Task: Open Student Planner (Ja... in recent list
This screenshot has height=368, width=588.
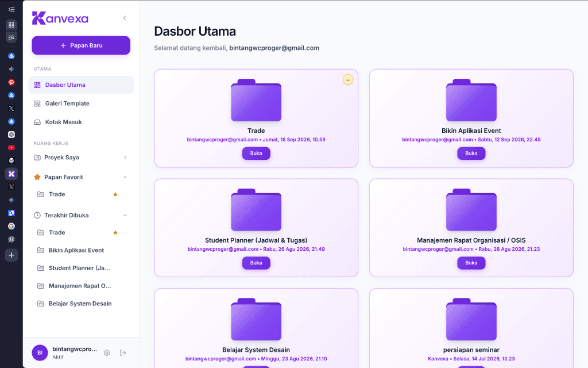Action: [x=79, y=268]
